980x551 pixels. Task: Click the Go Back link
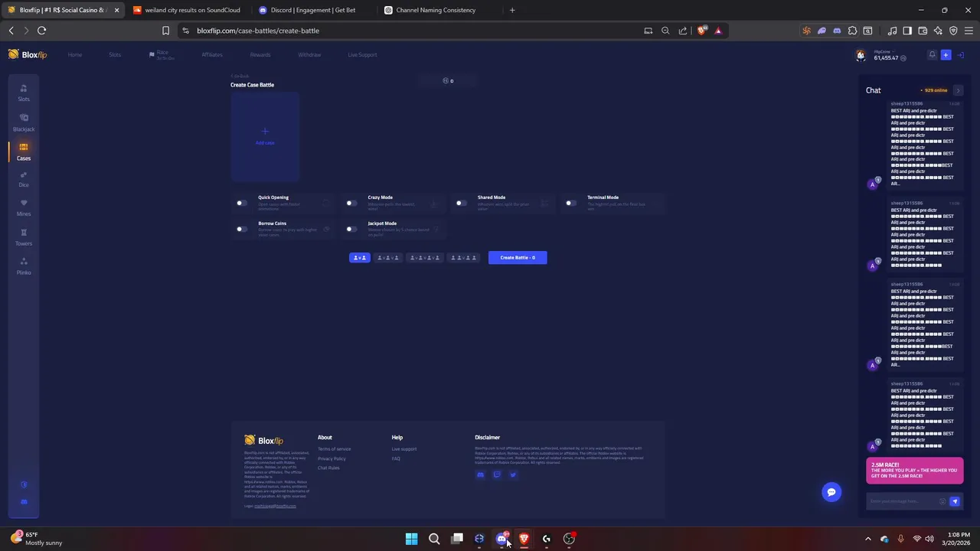click(x=240, y=77)
